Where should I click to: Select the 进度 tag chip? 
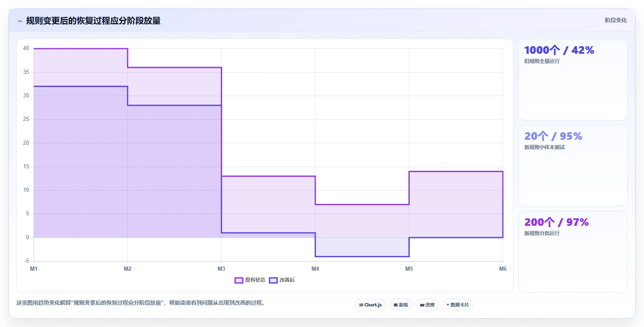[427, 305]
